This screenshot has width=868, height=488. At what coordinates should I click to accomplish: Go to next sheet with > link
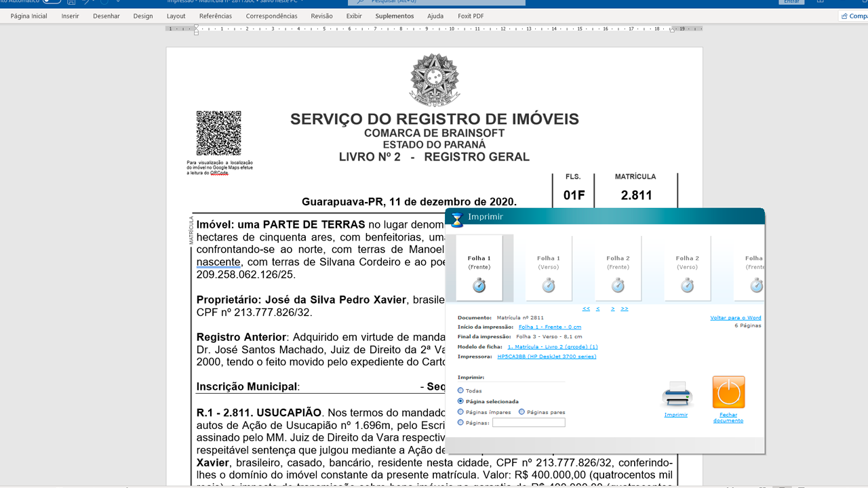(x=612, y=308)
